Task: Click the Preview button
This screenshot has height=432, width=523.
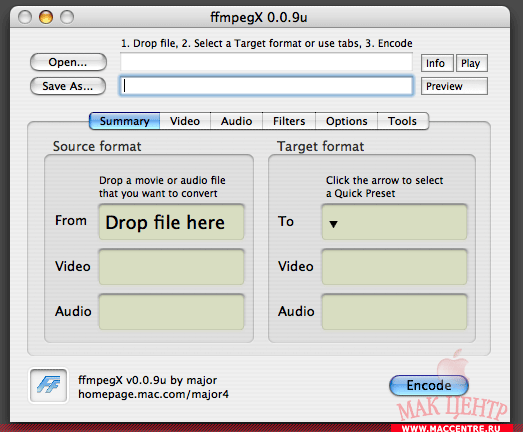Action: pos(454,86)
